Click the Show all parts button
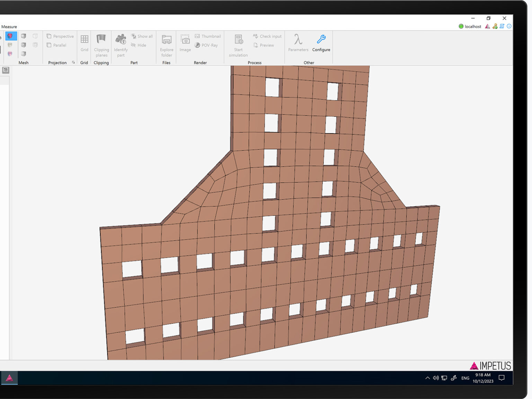Image resolution: width=532 pixels, height=399 pixels. 142,36
